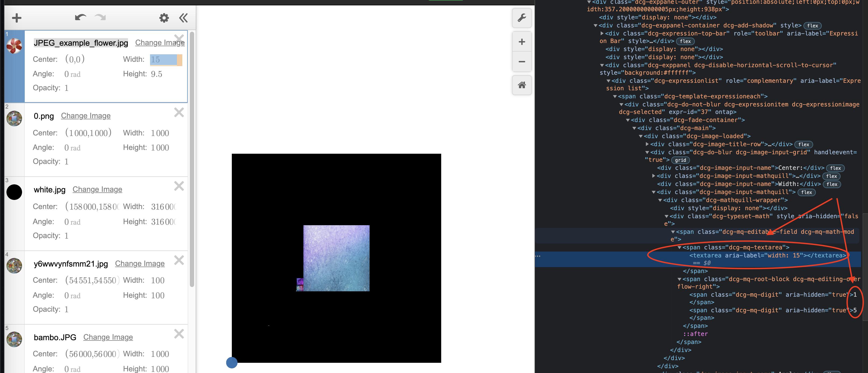Reset graph to default home view
Screen dimensions: 868x373
pyautogui.click(x=522, y=85)
